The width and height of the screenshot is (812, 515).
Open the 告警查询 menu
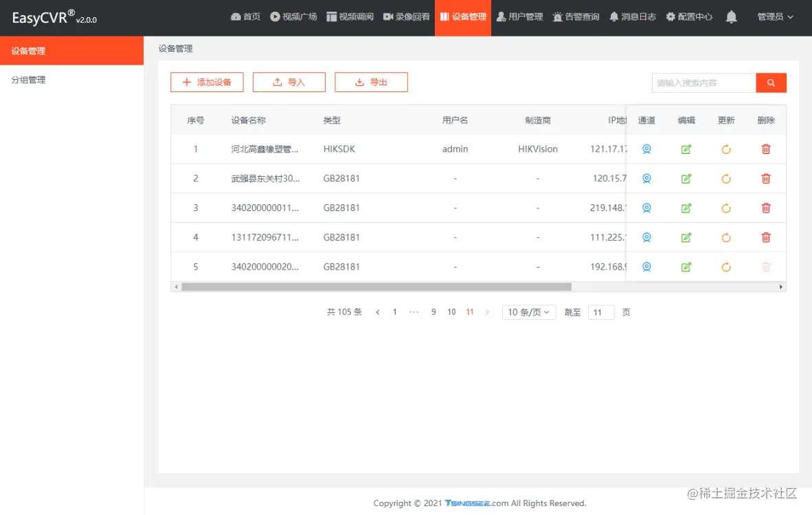[576, 17]
